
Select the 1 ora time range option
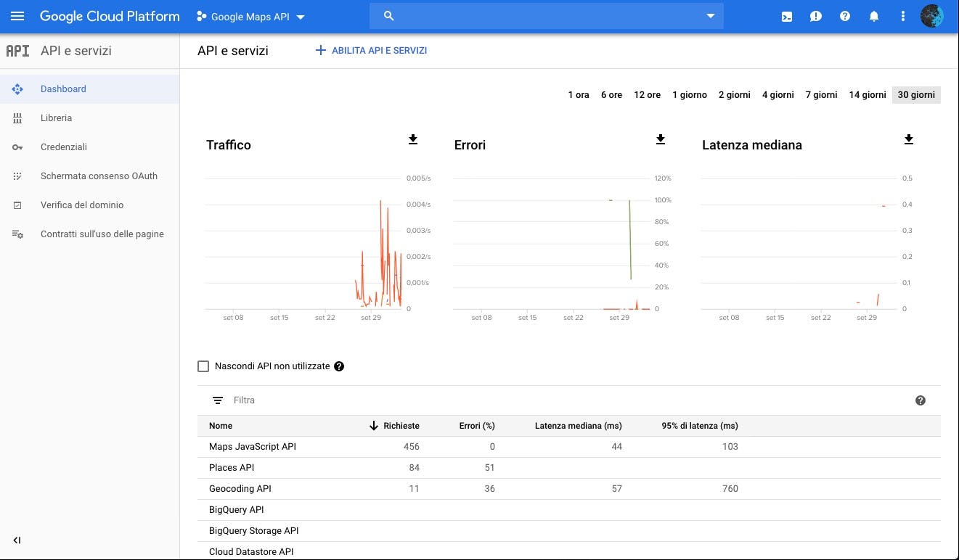[x=578, y=94]
